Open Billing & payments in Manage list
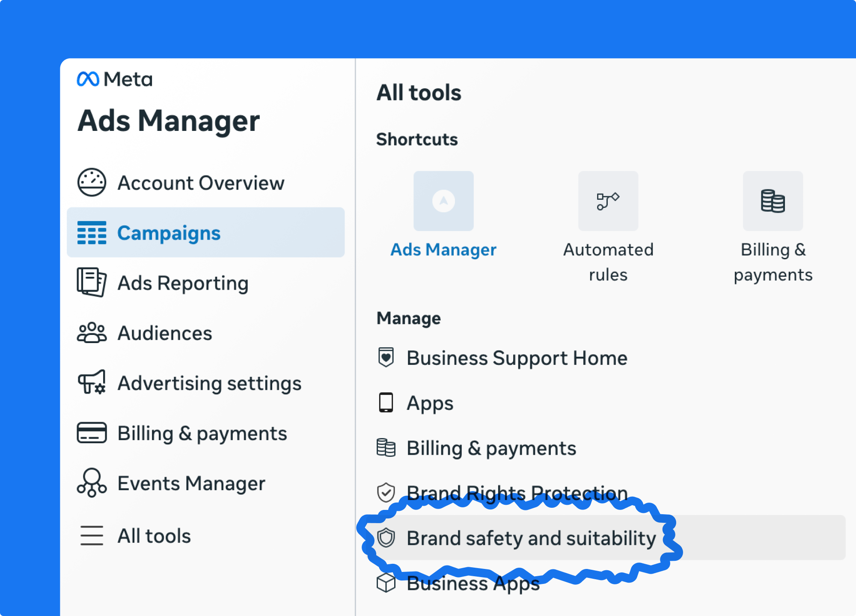The image size is (856, 616). 491,448
